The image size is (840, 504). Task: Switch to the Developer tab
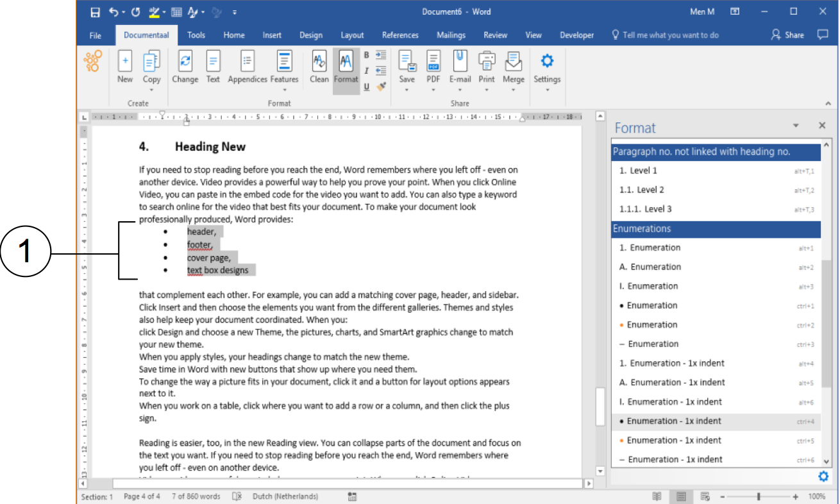(x=576, y=35)
